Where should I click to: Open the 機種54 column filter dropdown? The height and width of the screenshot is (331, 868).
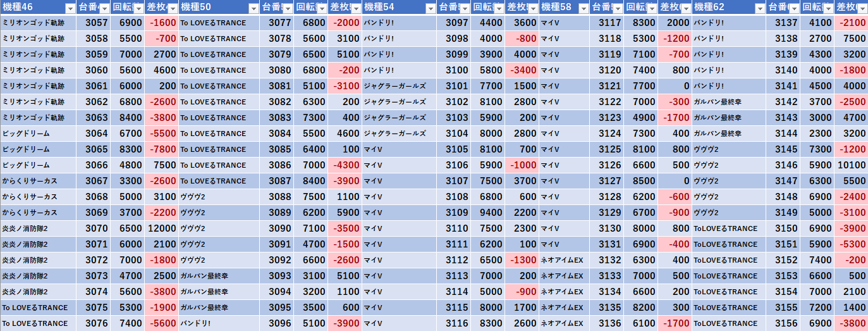tap(431, 9)
